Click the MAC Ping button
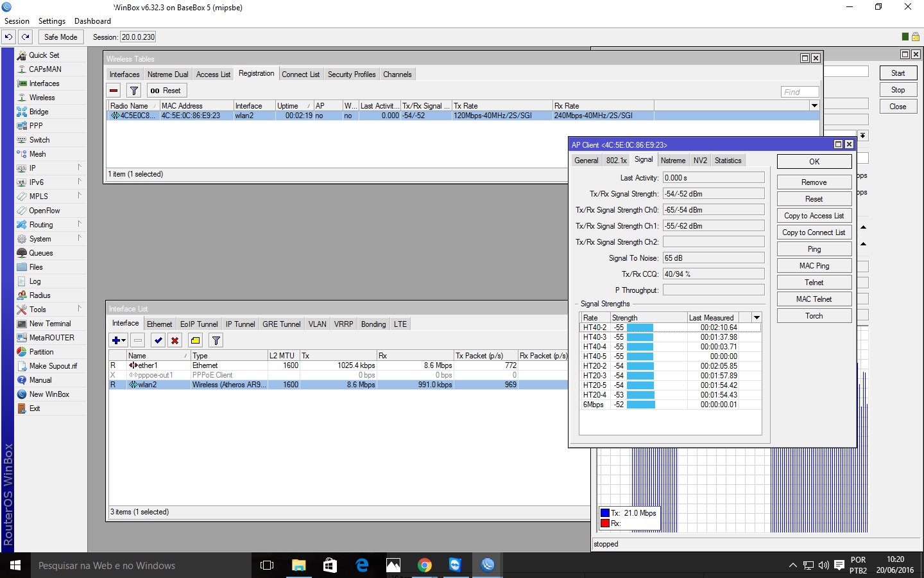This screenshot has height=578, width=924. [814, 266]
